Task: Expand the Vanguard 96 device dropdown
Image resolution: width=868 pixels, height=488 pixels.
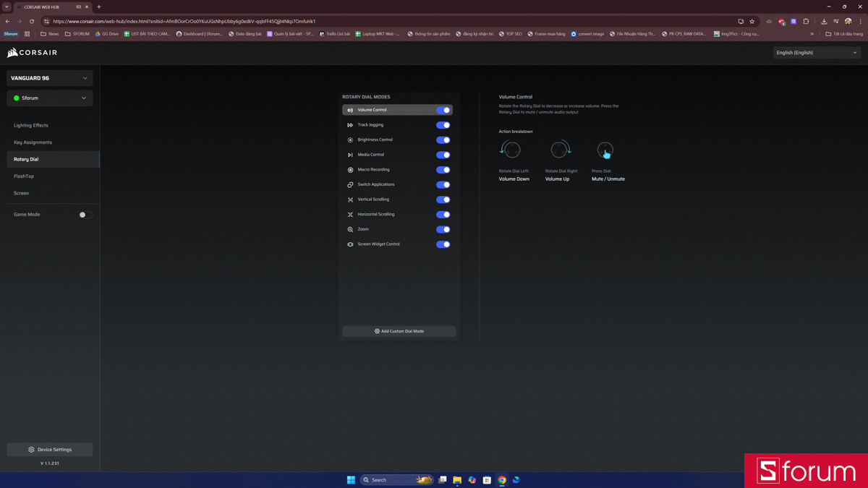Action: coord(50,78)
